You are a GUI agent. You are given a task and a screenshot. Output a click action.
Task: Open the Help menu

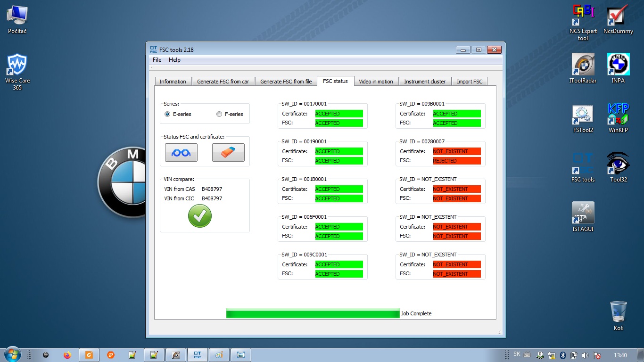pyautogui.click(x=174, y=60)
